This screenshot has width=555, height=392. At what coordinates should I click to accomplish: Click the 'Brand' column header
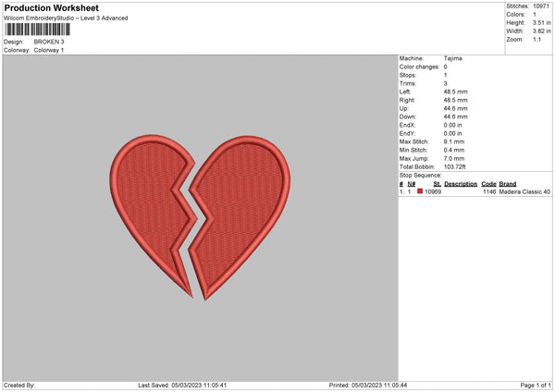(x=508, y=184)
